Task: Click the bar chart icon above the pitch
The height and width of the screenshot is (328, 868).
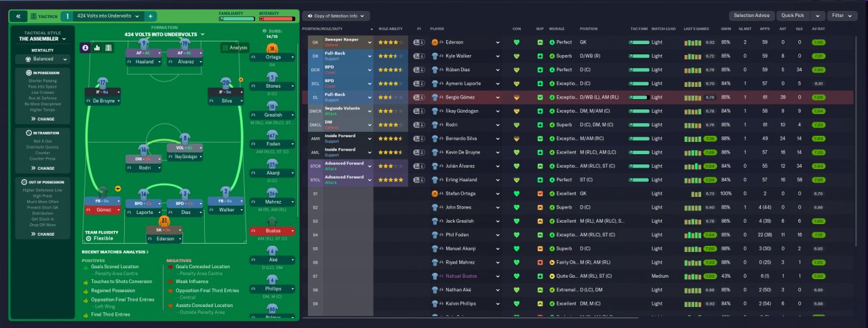Action: click(97, 48)
